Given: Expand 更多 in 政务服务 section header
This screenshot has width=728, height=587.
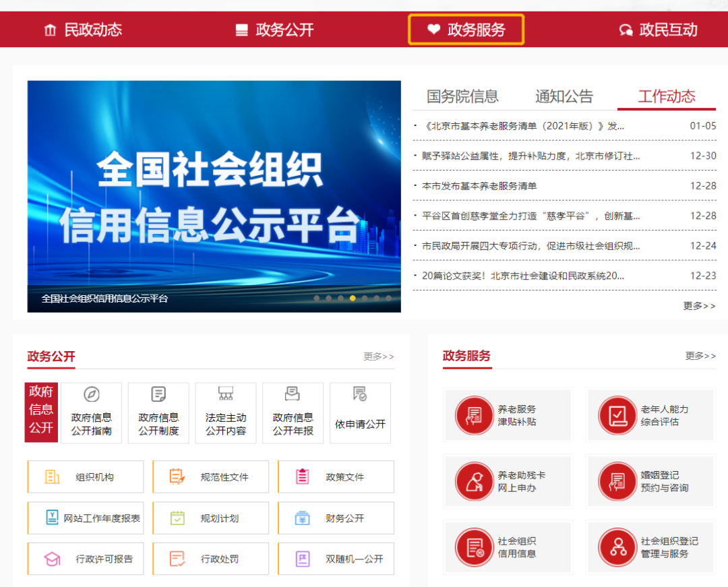Looking at the screenshot, I should tap(700, 356).
